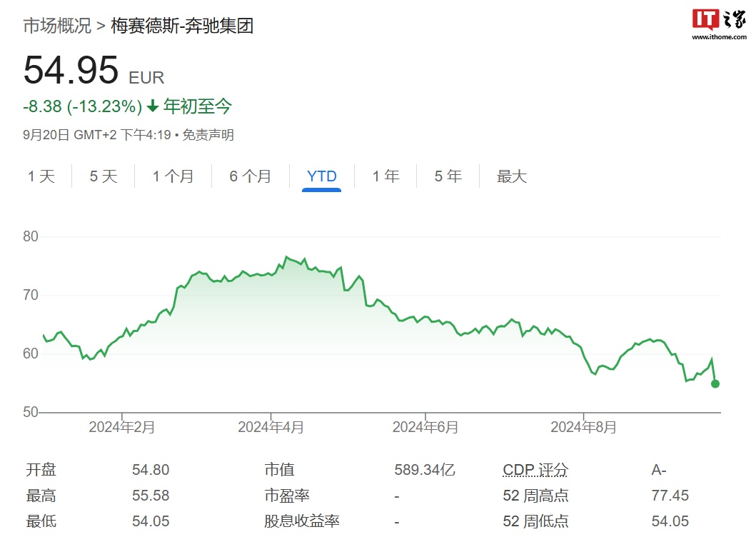This screenshot has height=542, width=756.
Task: Click the green endpoint dot on chart
Action: coord(715,384)
